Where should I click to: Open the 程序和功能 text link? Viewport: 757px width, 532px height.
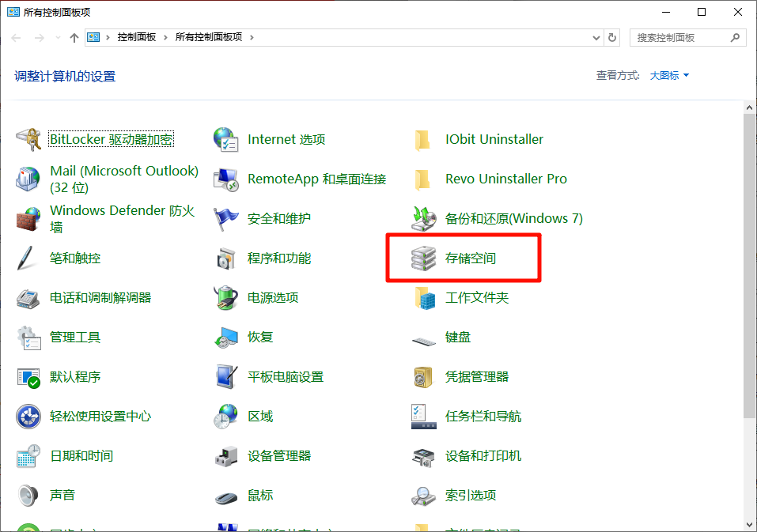(279, 258)
